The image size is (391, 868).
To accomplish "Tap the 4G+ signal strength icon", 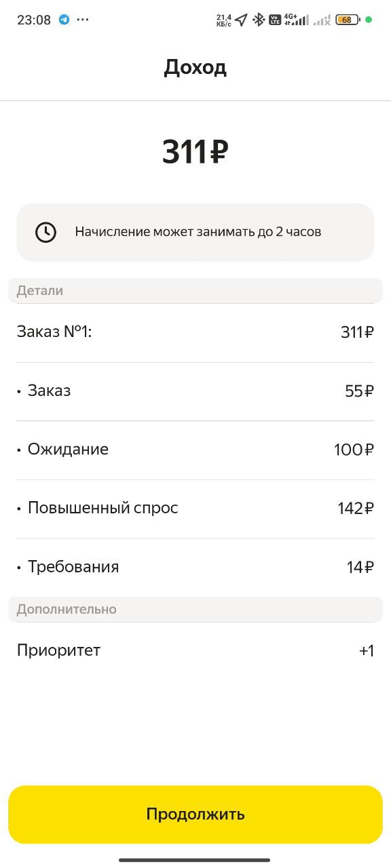I will pyautogui.click(x=296, y=20).
